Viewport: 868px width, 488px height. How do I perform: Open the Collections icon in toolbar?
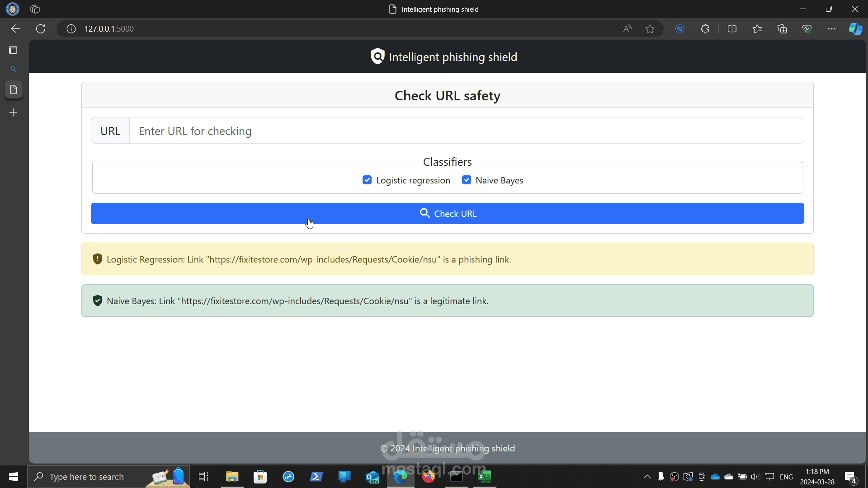coord(782,29)
